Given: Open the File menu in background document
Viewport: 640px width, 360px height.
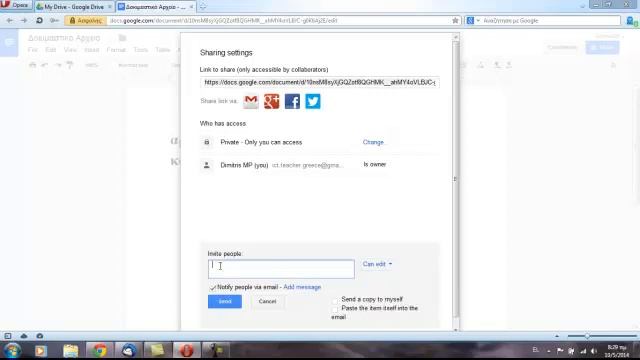Looking at the screenshot, I should [x=33, y=50].
